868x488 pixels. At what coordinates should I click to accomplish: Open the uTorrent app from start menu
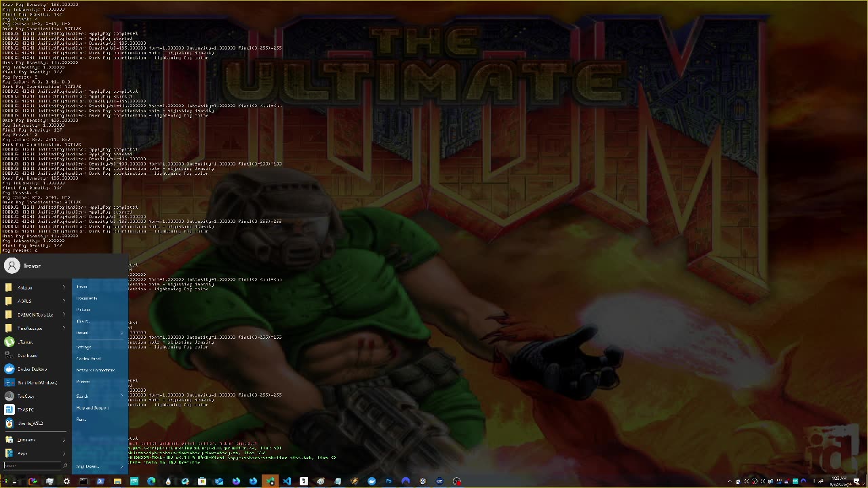pyautogui.click(x=35, y=342)
